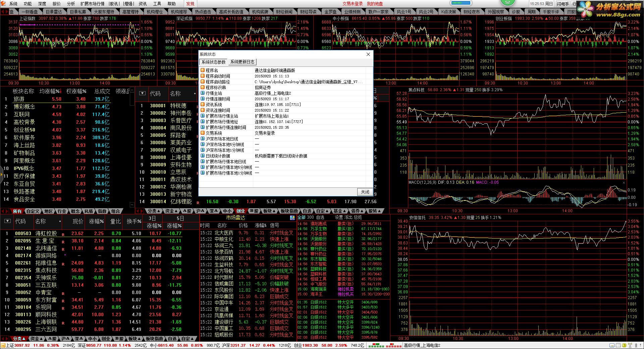Open the 扩展市场行情 menu
Screen dimensions: 644x349
tap(92, 4)
